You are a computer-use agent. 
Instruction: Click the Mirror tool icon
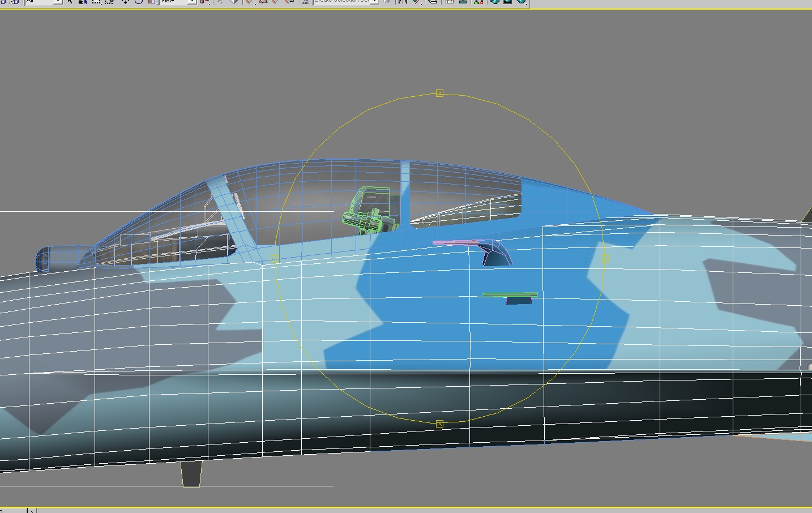click(403, 2)
